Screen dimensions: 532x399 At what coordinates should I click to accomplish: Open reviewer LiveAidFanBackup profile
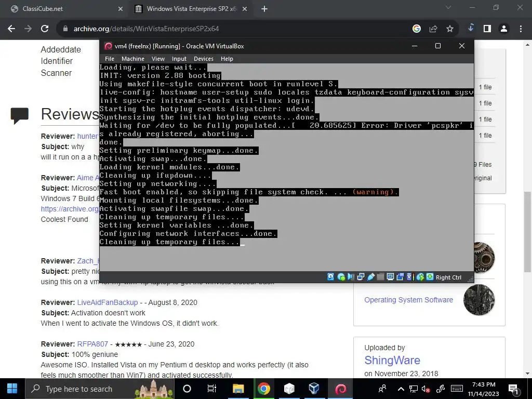click(x=108, y=302)
